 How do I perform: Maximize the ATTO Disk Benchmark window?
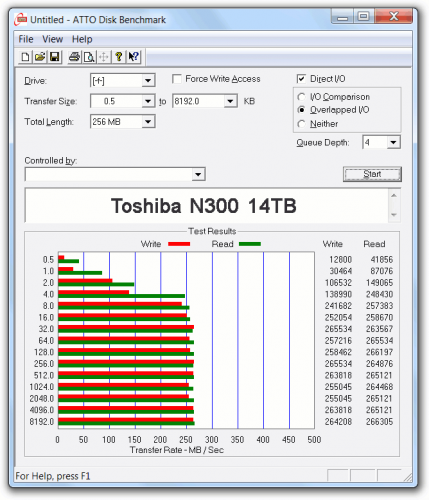(x=363, y=16)
